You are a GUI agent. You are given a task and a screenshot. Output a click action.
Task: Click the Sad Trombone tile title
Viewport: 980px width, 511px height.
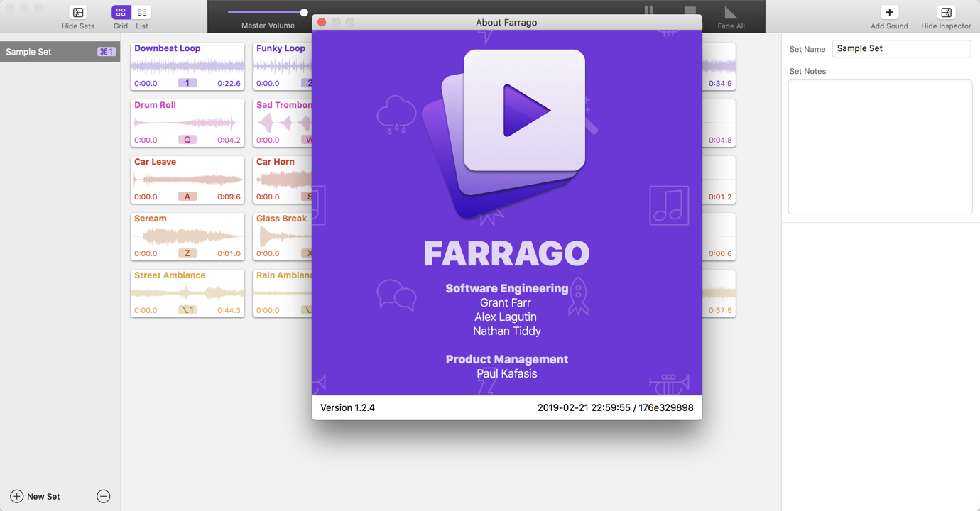284,105
